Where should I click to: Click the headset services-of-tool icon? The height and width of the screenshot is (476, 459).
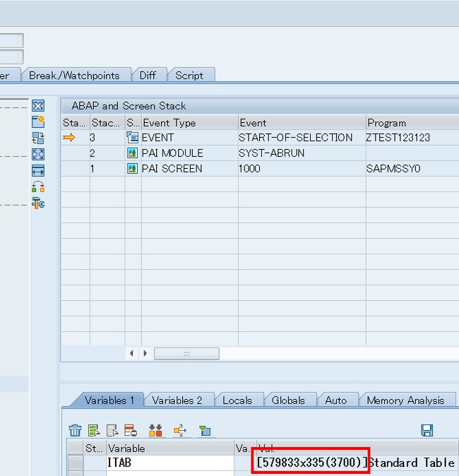point(38,186)
